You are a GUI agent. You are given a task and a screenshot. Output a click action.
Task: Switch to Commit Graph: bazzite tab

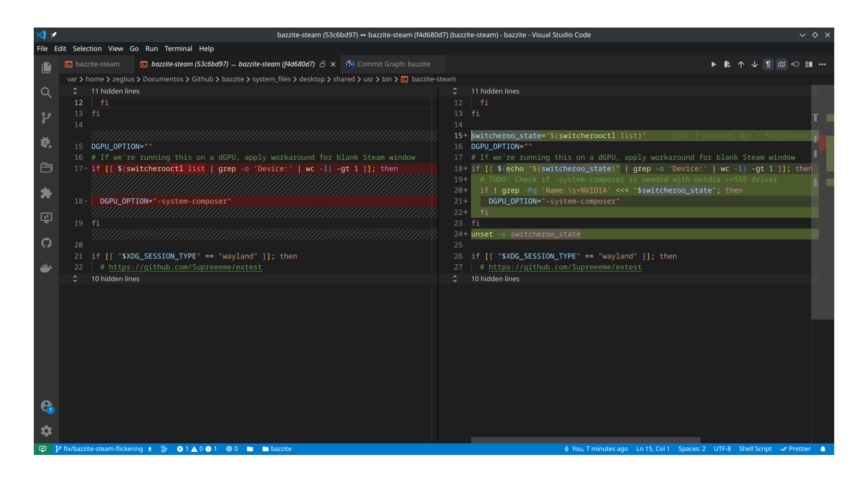click(x=393, y=64)
